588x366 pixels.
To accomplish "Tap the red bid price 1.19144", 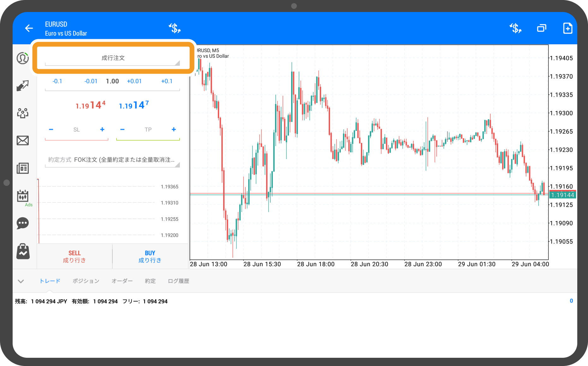I will point(90,105).
